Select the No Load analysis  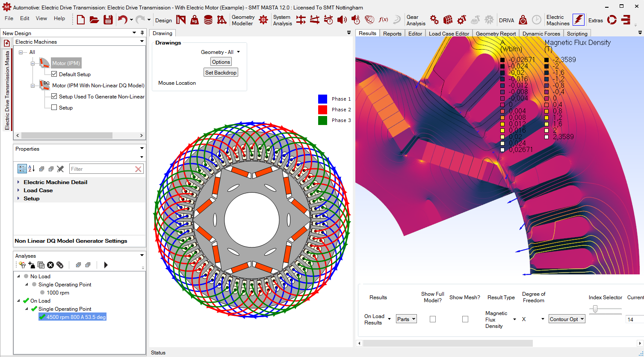point(40,277)
